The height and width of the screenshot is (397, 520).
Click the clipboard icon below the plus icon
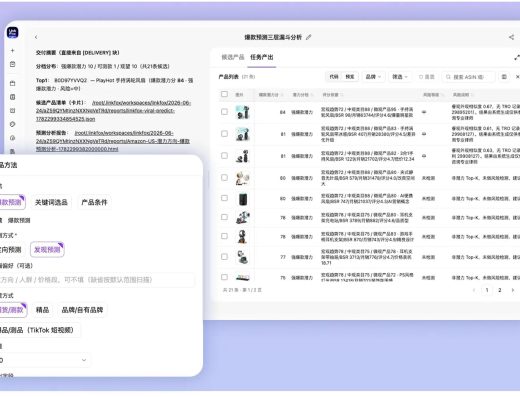point(13,64)
